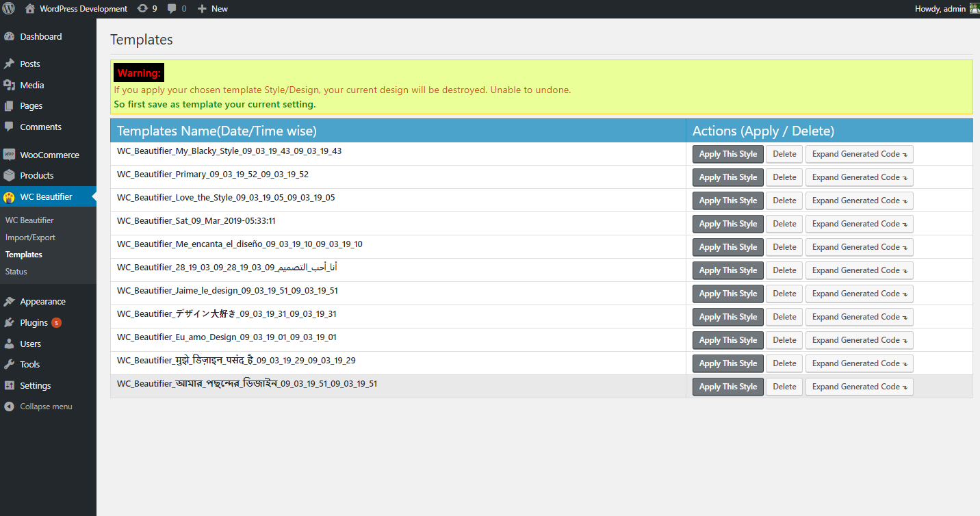Click the Pages icon in sidebar
The image size is (980, 516).
click(9, 106)
